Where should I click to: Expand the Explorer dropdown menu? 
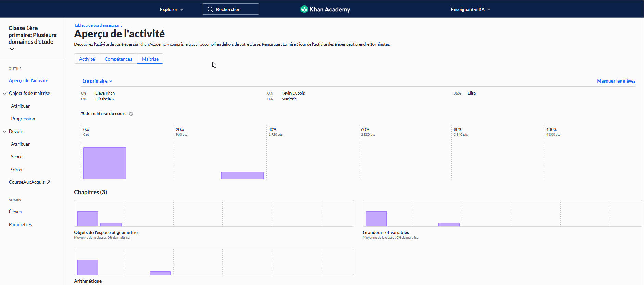[171, 9]
